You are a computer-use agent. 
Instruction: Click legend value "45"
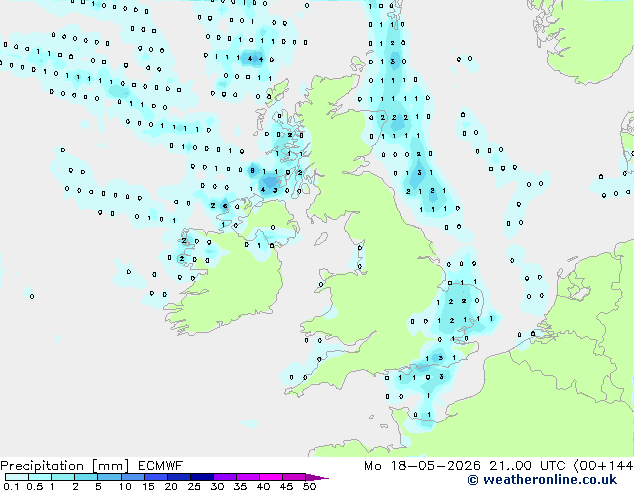tap(286, 486)
